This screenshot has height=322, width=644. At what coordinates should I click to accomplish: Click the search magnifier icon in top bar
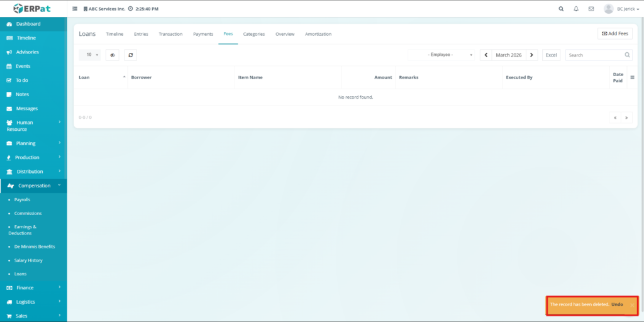562,9
